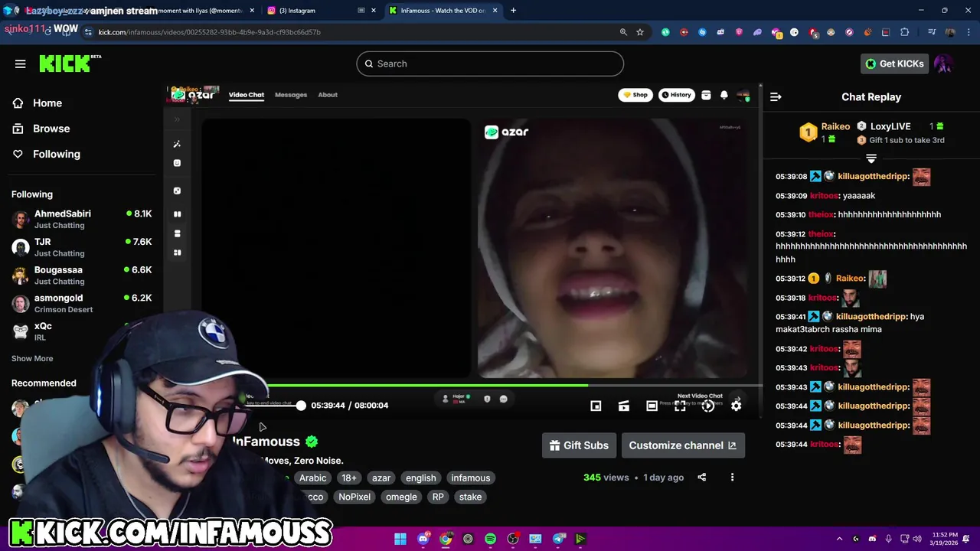This screenshot has width=980, height=551.
Task: Open the omegle tag link
Action: pyautogui.click(x=401, y=497)
